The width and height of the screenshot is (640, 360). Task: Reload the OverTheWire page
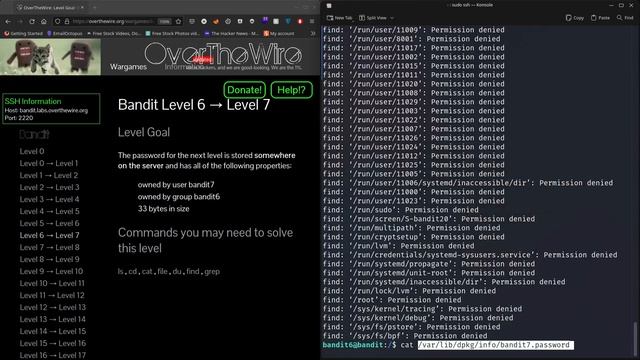coord(32,21)
